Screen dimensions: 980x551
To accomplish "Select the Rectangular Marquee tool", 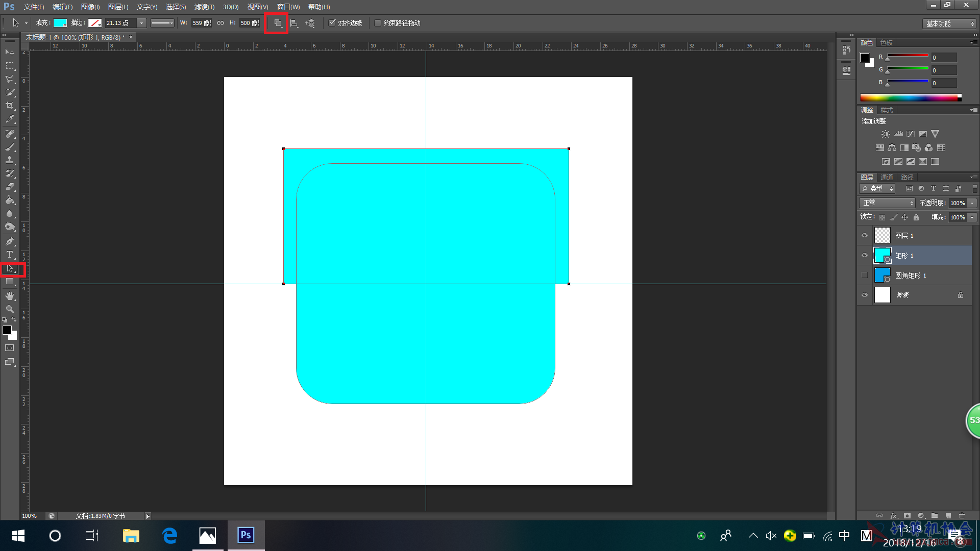I will (10, 66).
